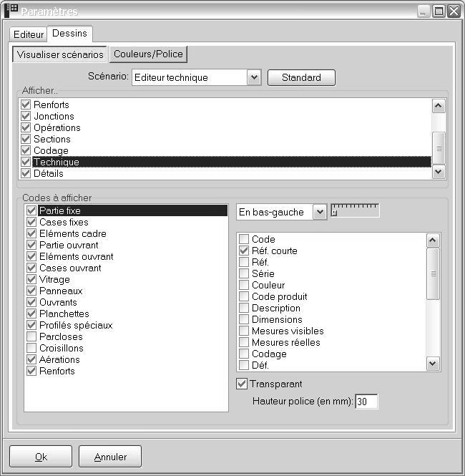
Task: Open the Visualiser scénarios sub-tab
Action: tap(60, 54)
